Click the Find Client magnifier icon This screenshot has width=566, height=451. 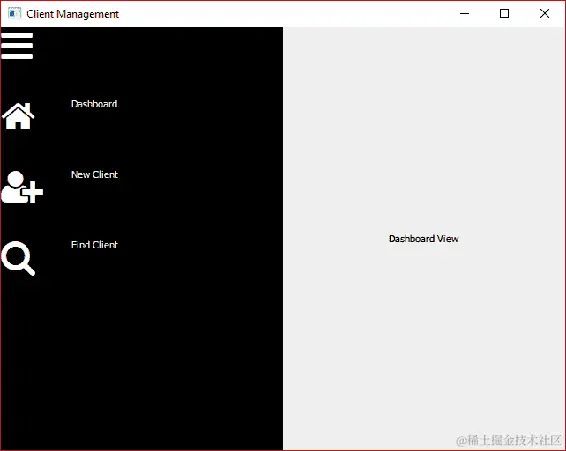(18, 259)
